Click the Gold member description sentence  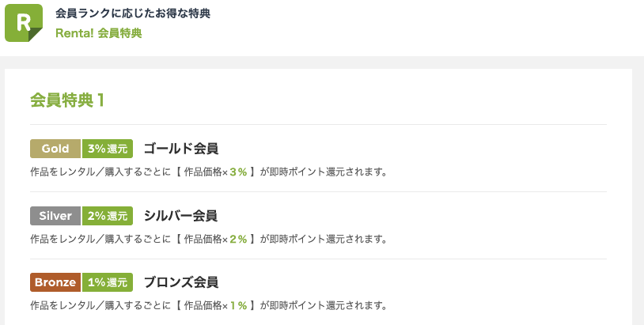click(209, 172)
